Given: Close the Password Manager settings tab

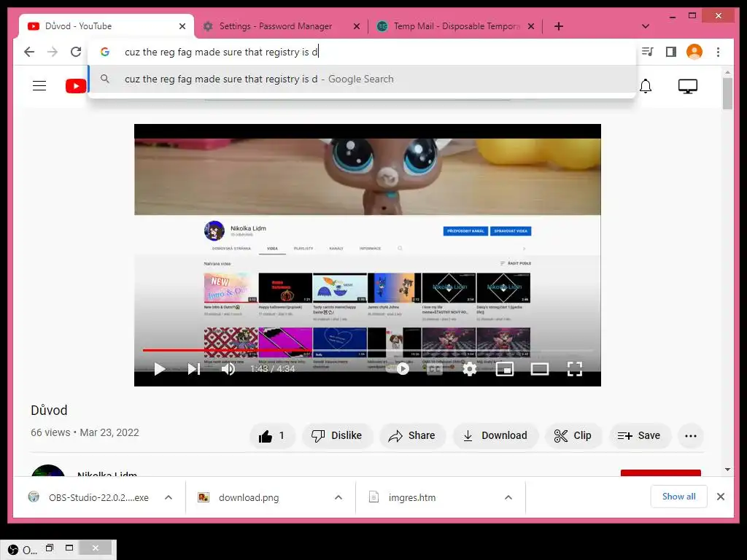Looking at the screenshot, I should point(356,27).
